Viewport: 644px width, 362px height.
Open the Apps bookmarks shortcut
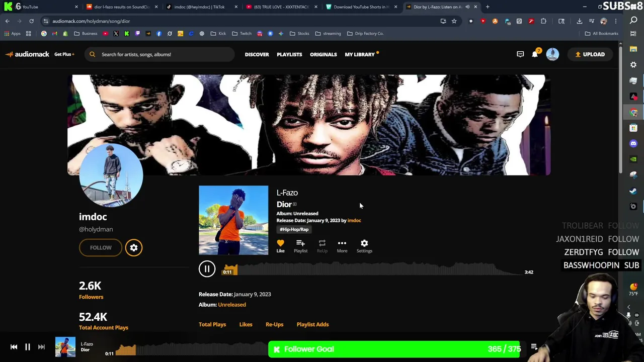pos(13,34)
